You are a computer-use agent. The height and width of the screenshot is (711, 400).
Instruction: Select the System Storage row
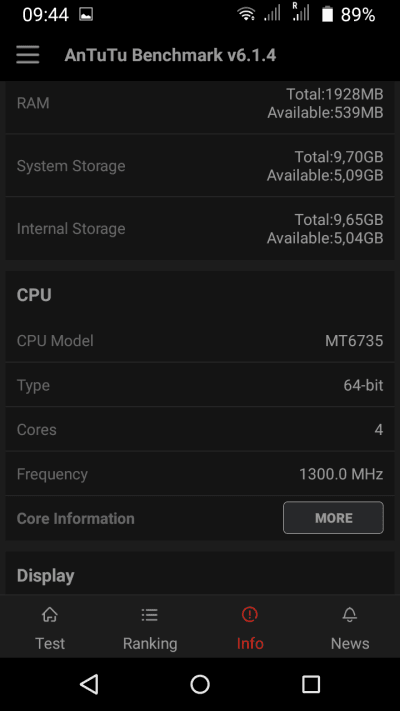click(x=200, y=166)
